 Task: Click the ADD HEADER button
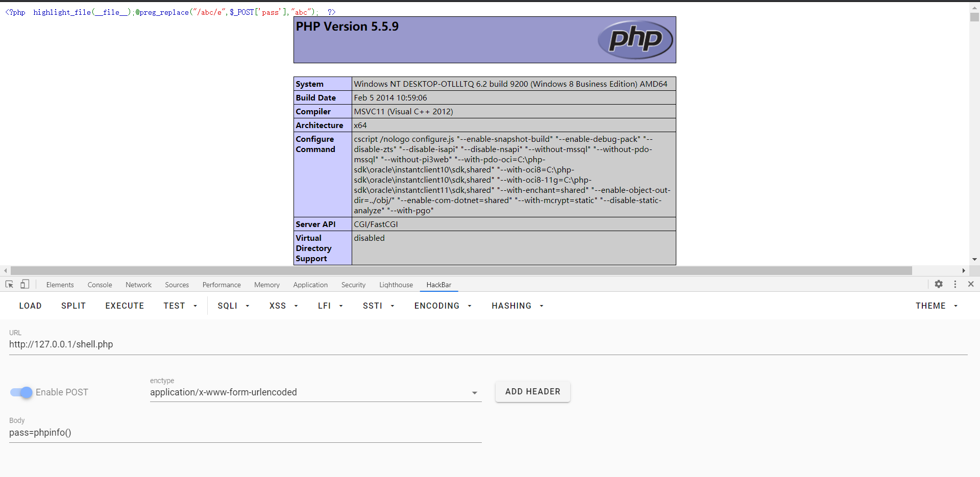click(x=532, y=392)
